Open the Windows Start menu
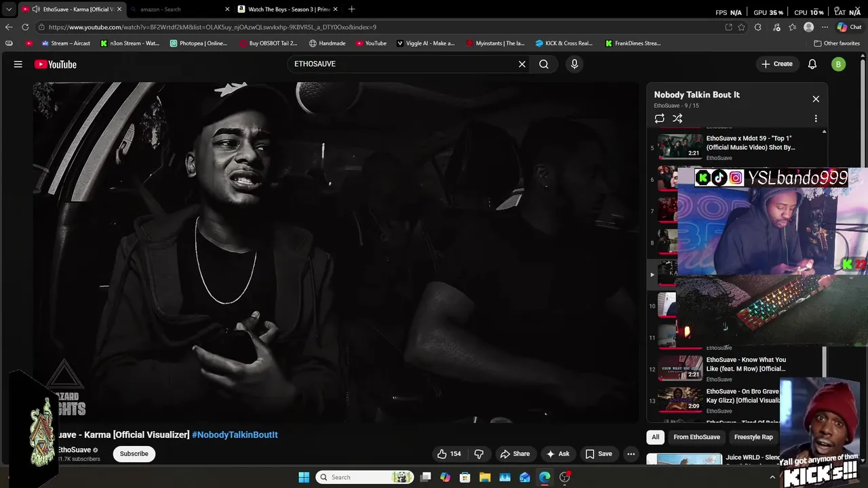868x488 pixels. pyautogui.click(x=304, y=477)
